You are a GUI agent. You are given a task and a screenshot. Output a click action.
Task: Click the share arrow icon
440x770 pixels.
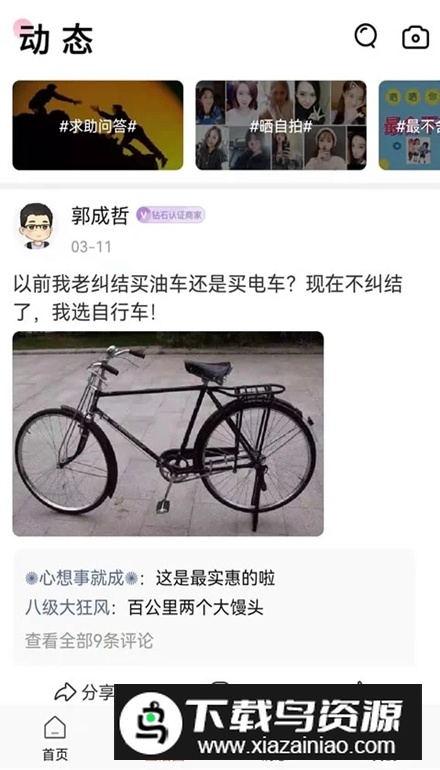[x=65, y=692]
